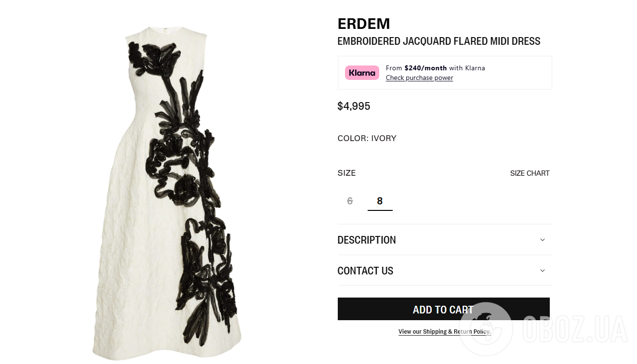Open the Size Chart link
This screenshot has height=364, width=637.
[x=530, y=173]
